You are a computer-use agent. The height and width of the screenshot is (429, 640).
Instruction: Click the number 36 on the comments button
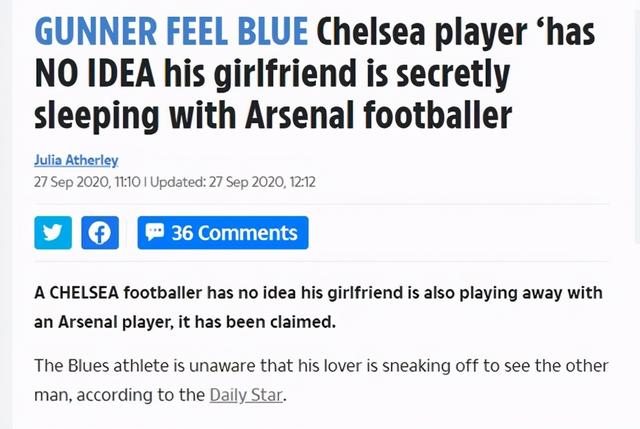click(183, 233)
